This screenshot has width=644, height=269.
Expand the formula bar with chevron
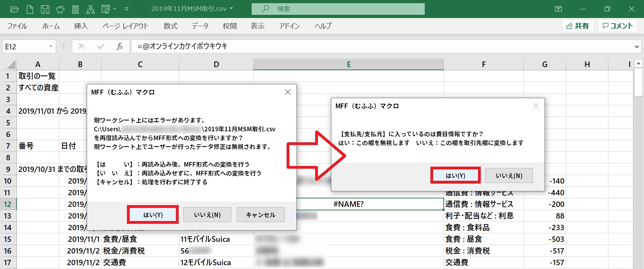(x=637, y=47)
